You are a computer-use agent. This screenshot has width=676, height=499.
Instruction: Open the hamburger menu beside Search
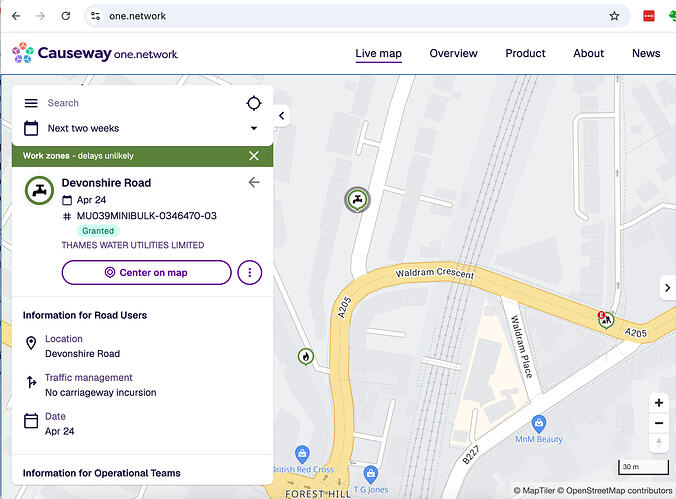pyautogui.click(x=31, y=103)
